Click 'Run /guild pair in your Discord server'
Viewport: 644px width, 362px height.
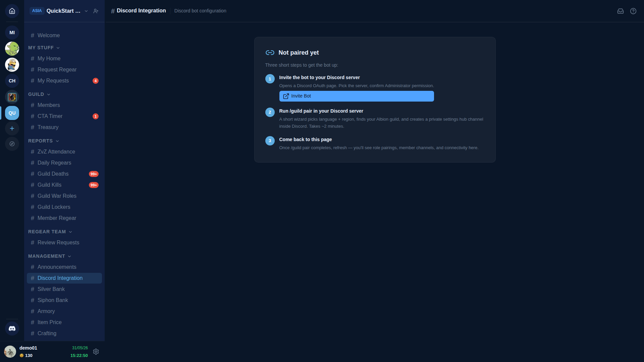321,111
